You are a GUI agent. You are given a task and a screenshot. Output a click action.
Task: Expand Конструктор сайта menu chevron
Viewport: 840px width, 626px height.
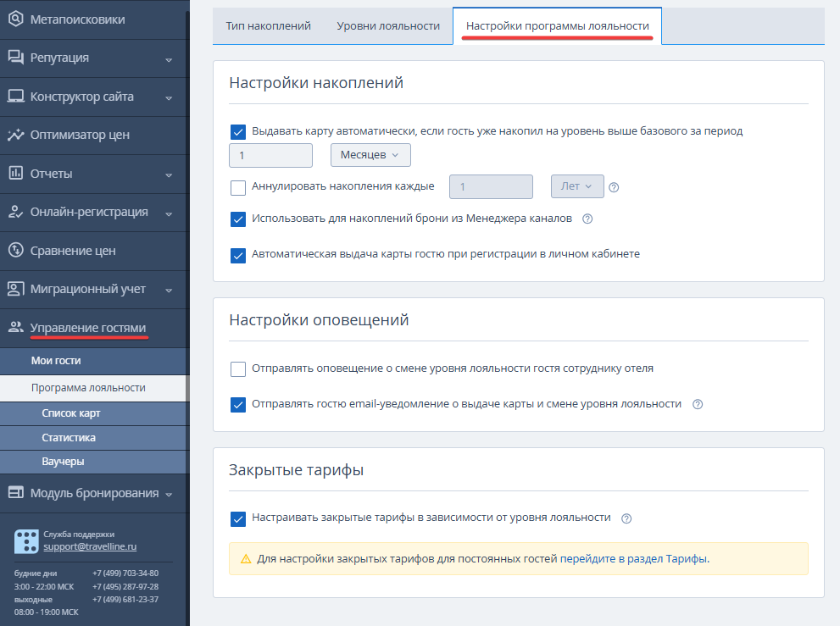(x=169, y=98)
